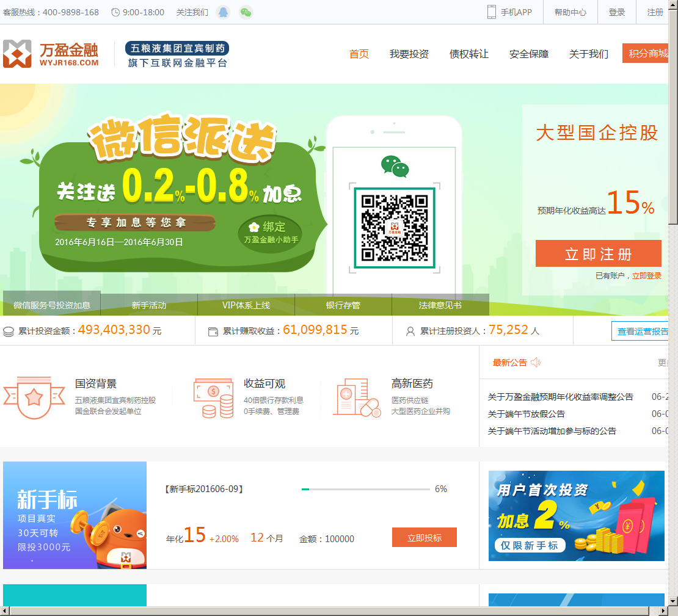The image size is (678, 616).
Task: Select the VIP体系上线 banner tab
Action: [x=246, y=305]
